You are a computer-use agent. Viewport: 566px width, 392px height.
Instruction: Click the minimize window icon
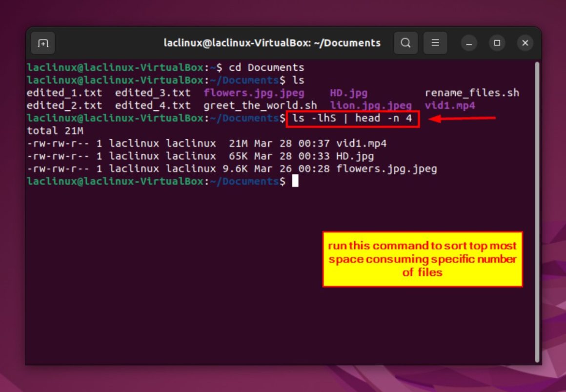tap(468, 43)
